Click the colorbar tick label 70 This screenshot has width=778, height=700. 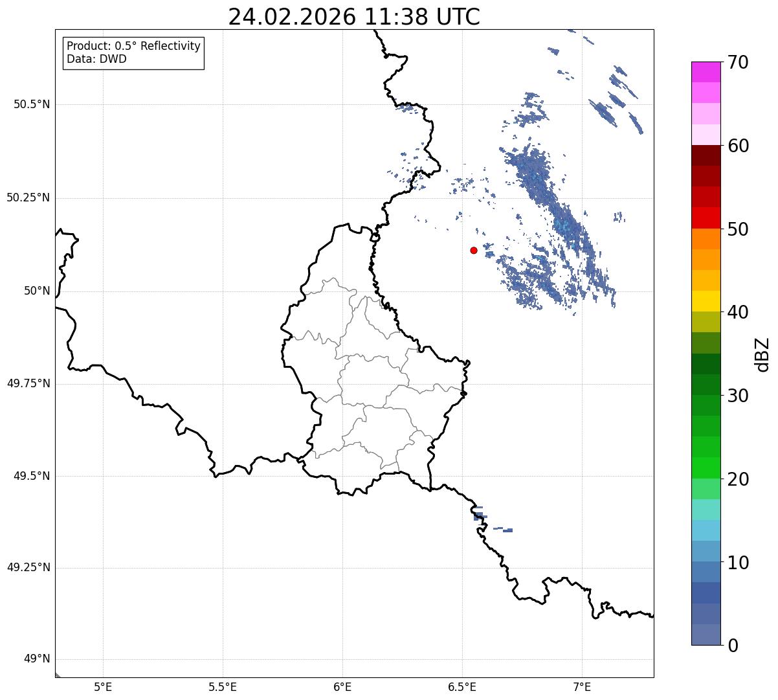point(738,62)
